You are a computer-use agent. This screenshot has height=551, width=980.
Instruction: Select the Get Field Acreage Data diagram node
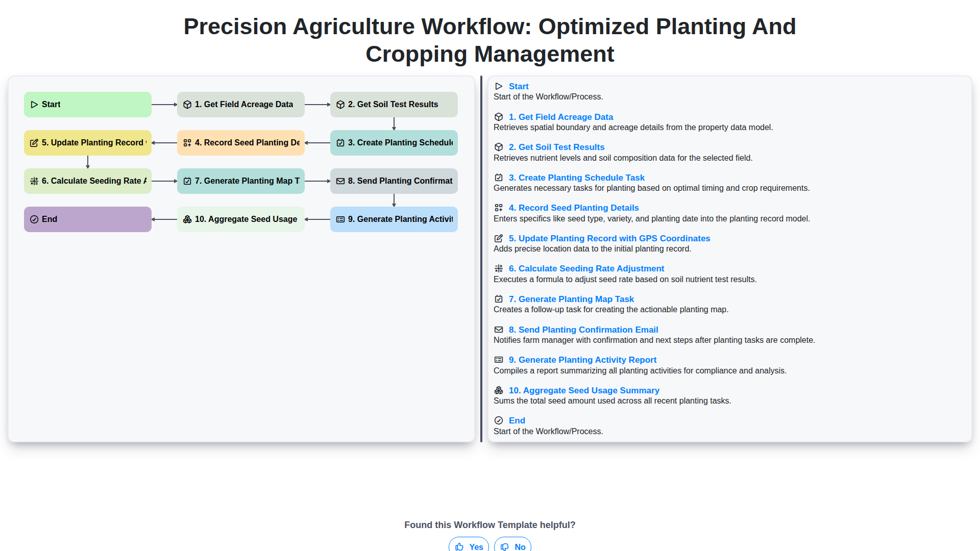coord(241,105)
